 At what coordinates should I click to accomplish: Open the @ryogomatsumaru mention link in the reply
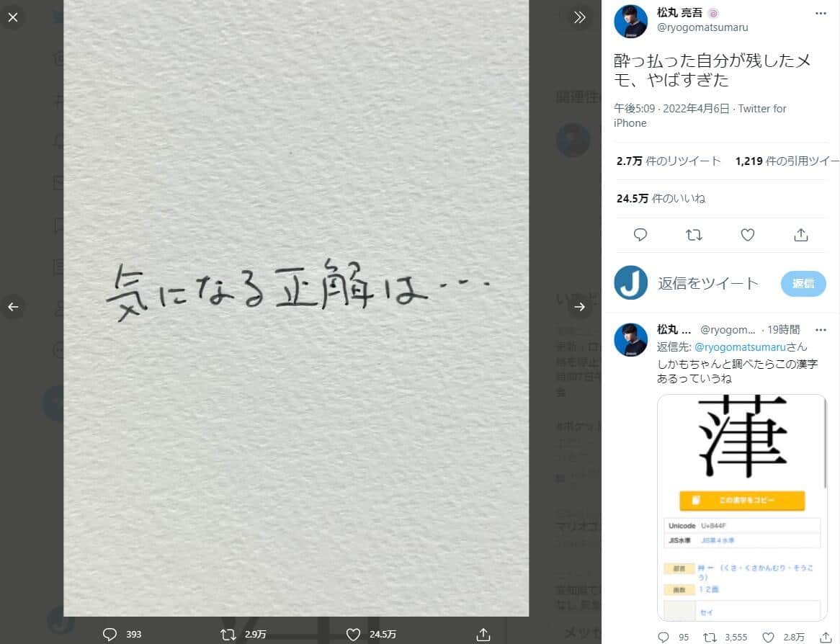coord(740,346)
